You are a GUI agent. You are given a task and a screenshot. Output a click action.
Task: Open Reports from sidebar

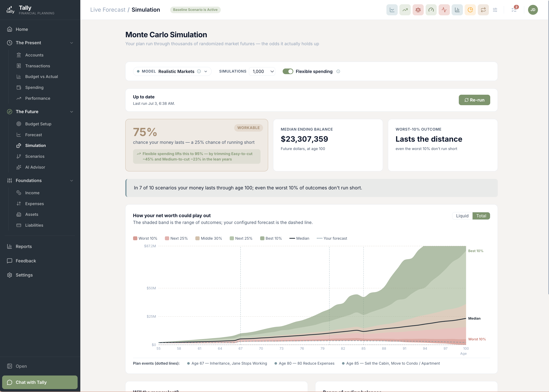tap(24, 246)
